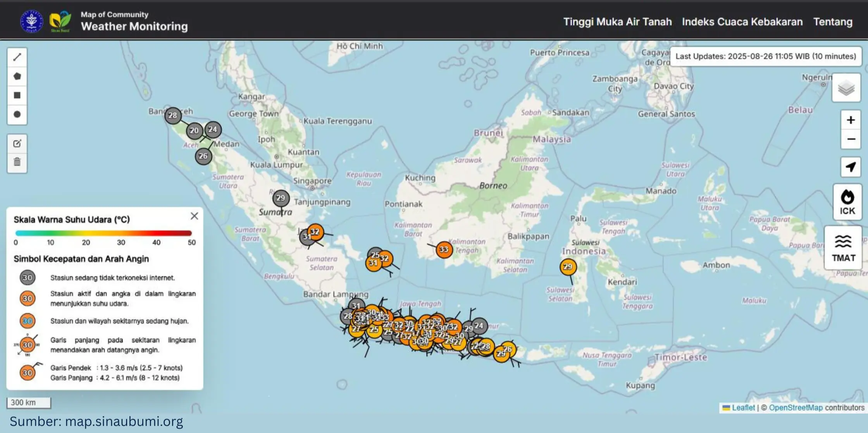Click the 300 km scale bar
This screenshot has height=433, width=868.
click(x=29, y=402)
